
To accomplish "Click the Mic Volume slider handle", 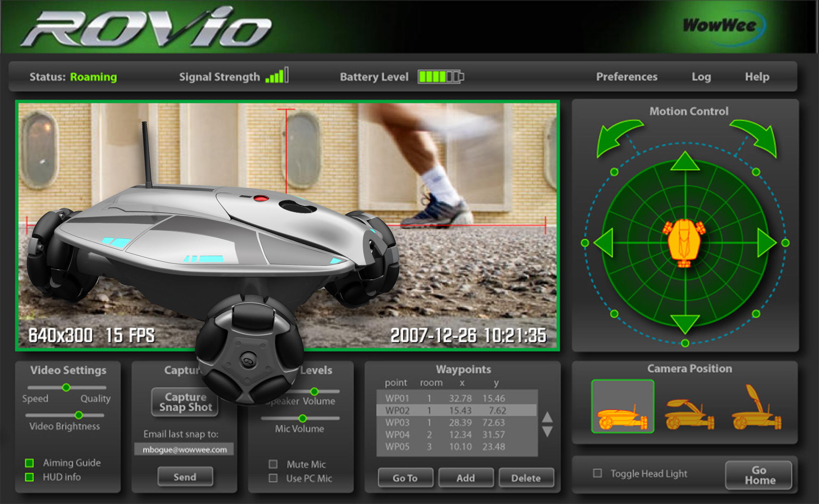I will pos(303,418).
